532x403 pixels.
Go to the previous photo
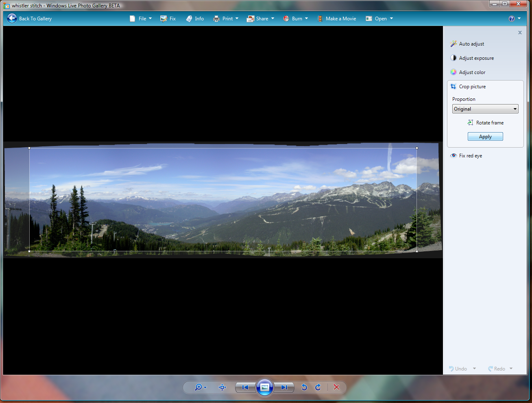[x=245, y=388]
